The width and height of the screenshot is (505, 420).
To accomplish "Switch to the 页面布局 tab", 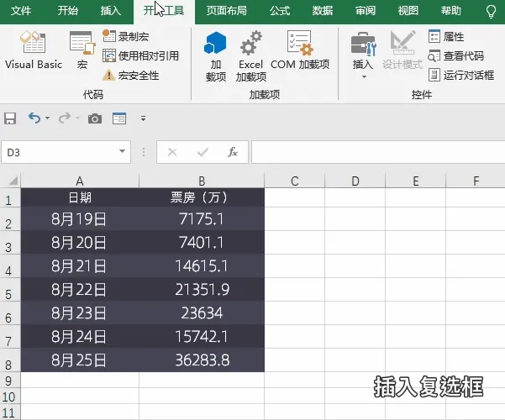I will [226, 11].
